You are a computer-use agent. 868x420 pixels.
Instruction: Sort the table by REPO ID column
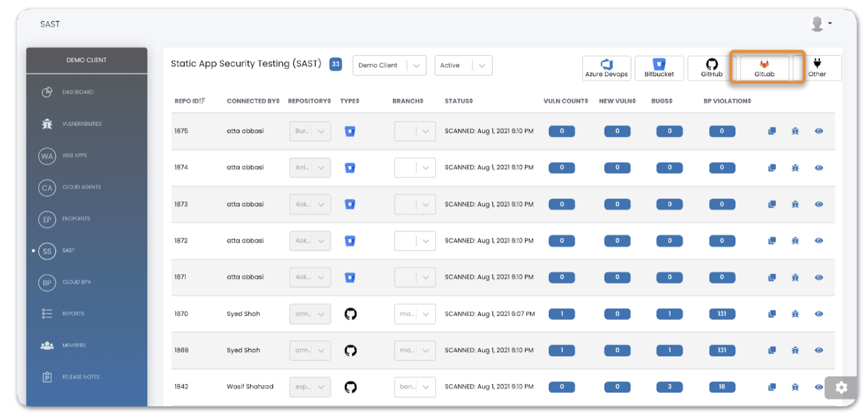190,101
